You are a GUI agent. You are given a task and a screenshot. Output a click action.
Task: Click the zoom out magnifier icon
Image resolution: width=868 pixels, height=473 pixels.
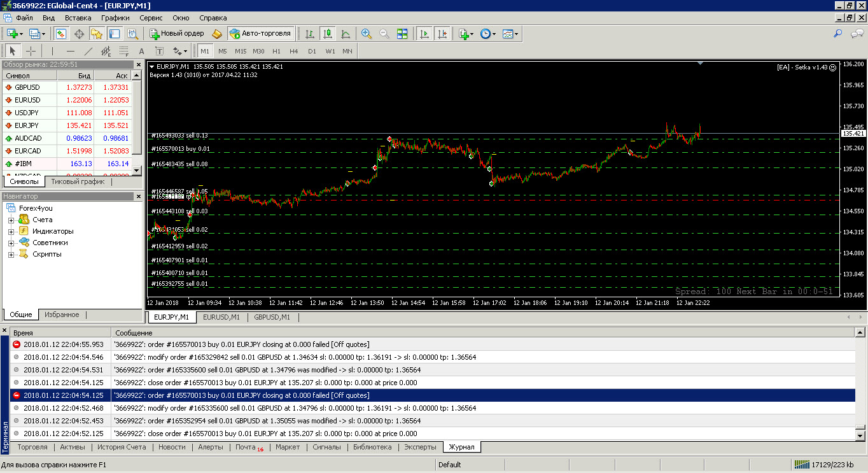coord(384,34)
